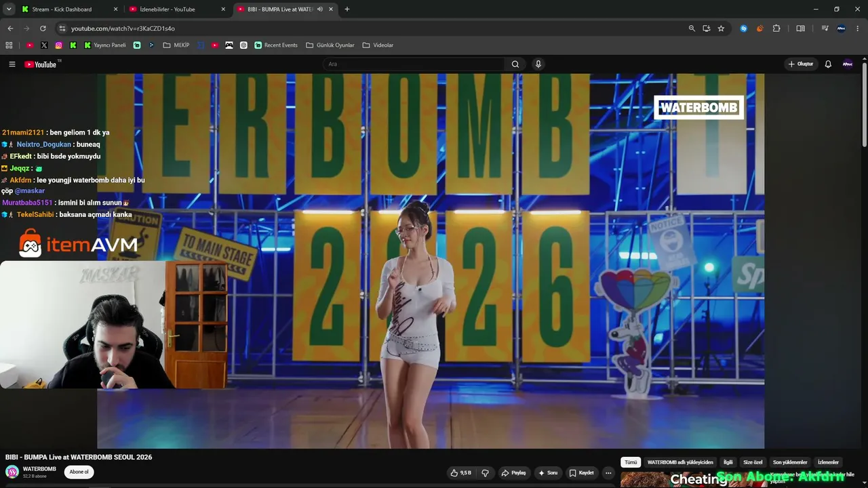The width and height of the screenshot is (868, 488).
Task: Expand the tab search dropdown arrow
Action: coord(9,9)
